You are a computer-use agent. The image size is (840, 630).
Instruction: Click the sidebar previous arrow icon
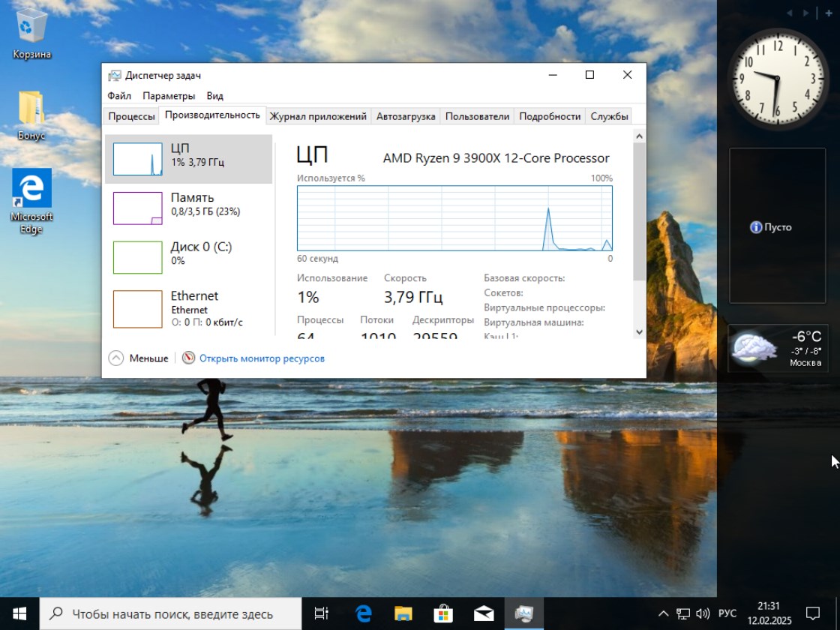click(x=789, y=13)
